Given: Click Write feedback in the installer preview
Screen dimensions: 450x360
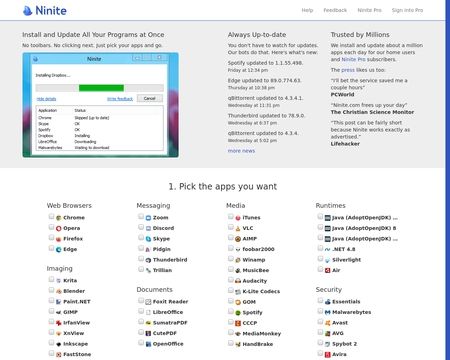Looking at the screenshot, I should pos(120,99).
